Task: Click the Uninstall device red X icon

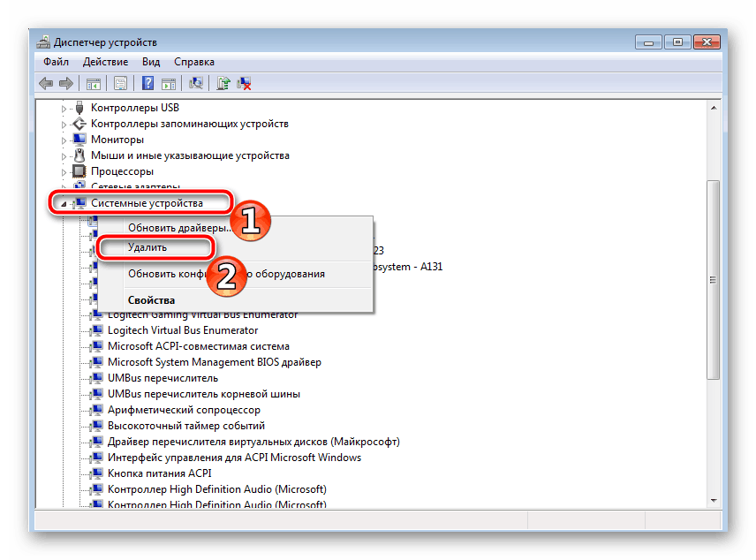Action: (245, 83)
